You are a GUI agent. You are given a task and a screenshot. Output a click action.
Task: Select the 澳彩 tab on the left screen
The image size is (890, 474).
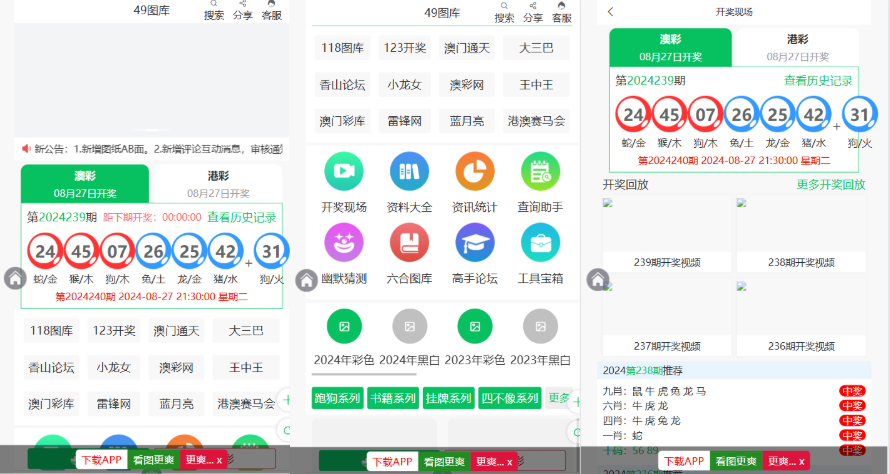tap(85, 183)
